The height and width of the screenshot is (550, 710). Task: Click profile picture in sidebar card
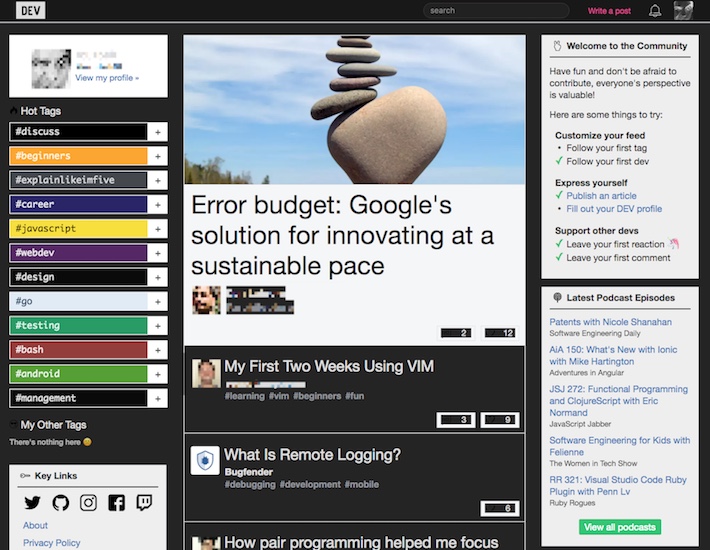(x=51, y=68)
